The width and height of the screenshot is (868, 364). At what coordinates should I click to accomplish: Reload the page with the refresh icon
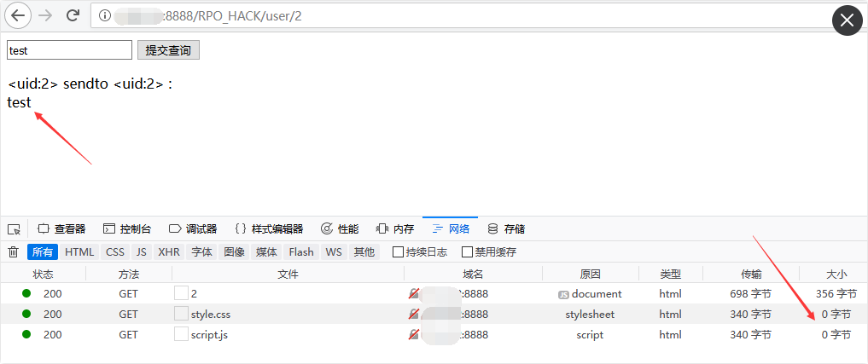click(73, 15)
